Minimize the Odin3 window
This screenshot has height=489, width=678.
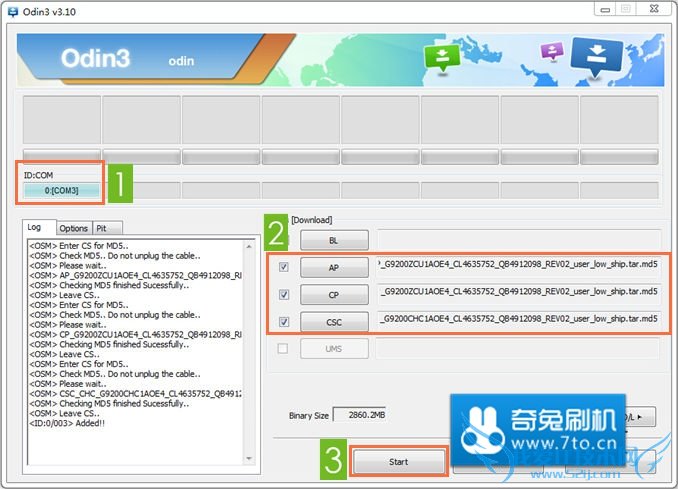605,9
